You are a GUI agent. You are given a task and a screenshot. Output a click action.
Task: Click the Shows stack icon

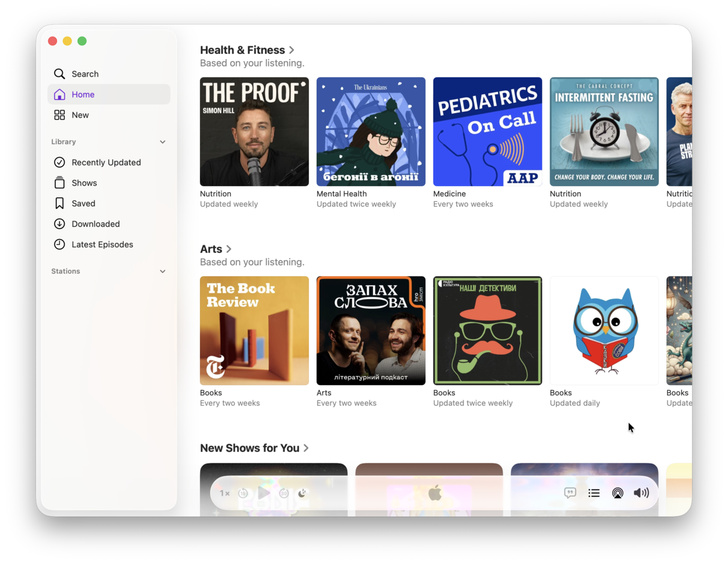tap(59, 183)
